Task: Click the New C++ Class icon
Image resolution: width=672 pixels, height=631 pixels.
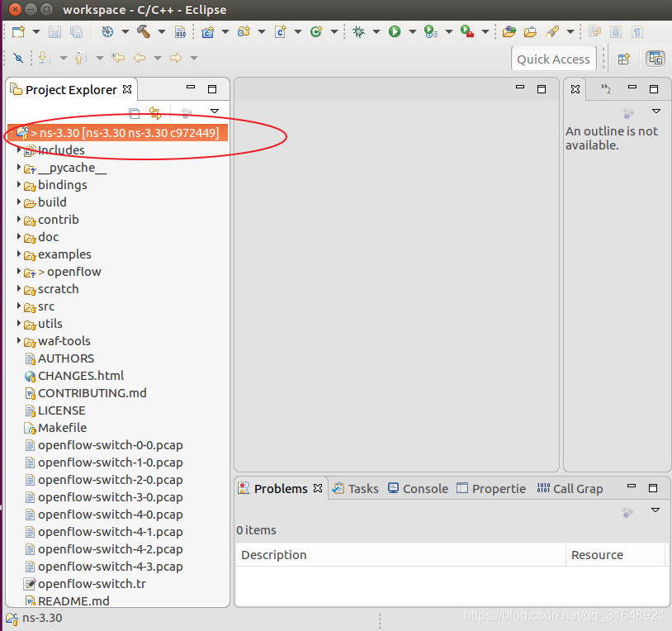Action: pyautogui.click(x=316, y=31)
